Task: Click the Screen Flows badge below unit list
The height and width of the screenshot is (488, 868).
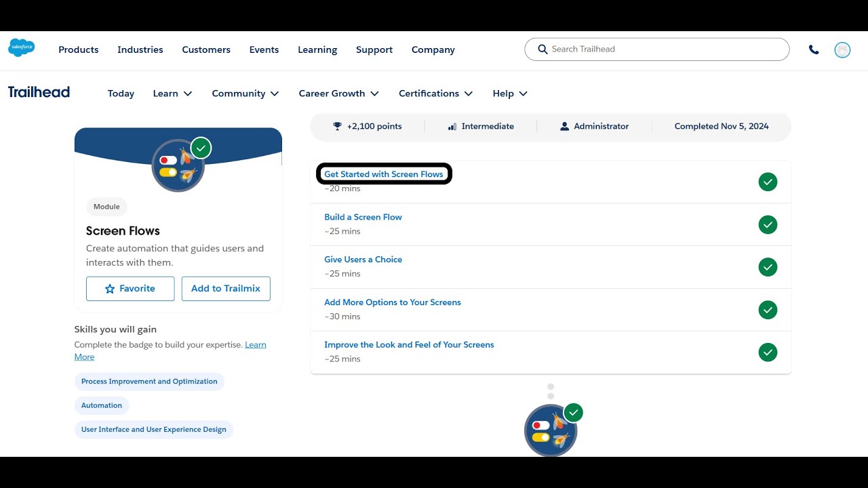Action: point(551,430)
